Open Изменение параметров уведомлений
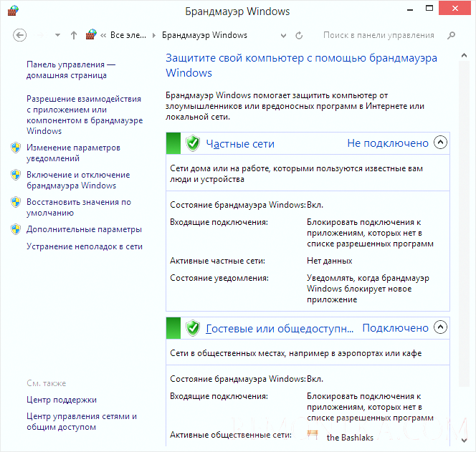The image size is (476, 452). (x=73, y=153)
